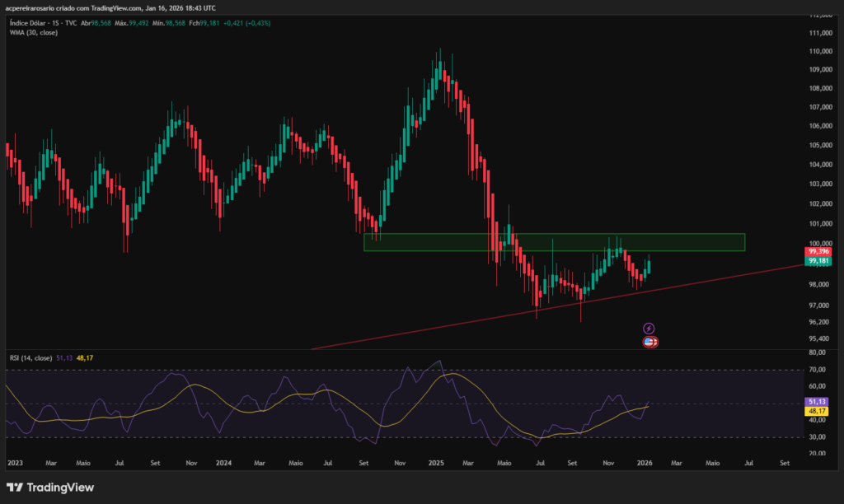Image resolution: width=844 pixels, height=504 pixels.
Task: Click the purple lightning events icon on chart
Action: tap(650, 328)
